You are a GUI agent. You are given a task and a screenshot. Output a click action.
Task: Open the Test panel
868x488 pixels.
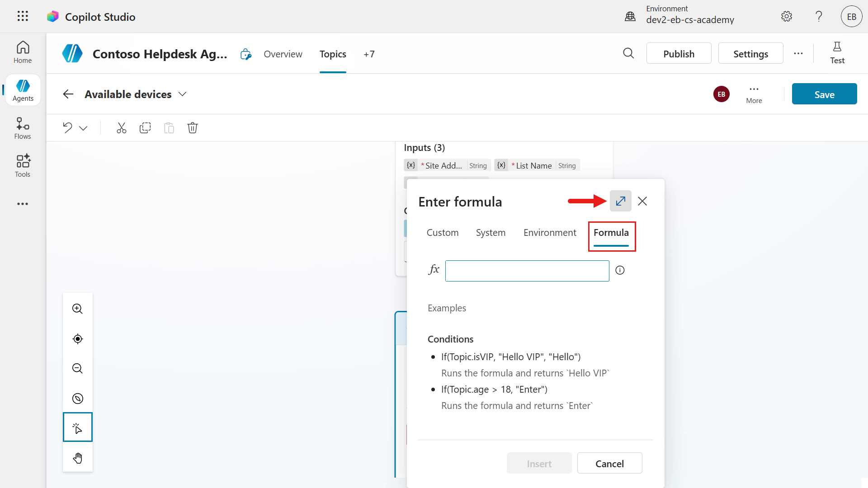(x=837, y=53)
